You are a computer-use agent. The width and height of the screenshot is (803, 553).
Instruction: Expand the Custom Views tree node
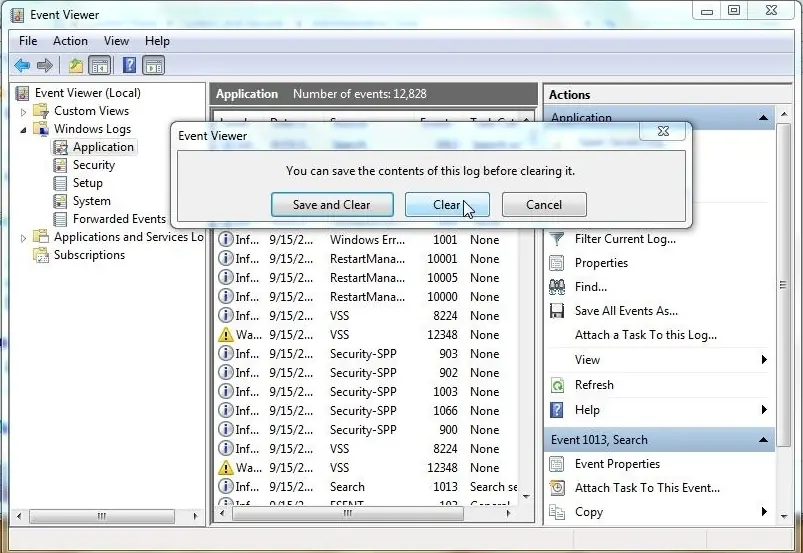pos(23,111)
